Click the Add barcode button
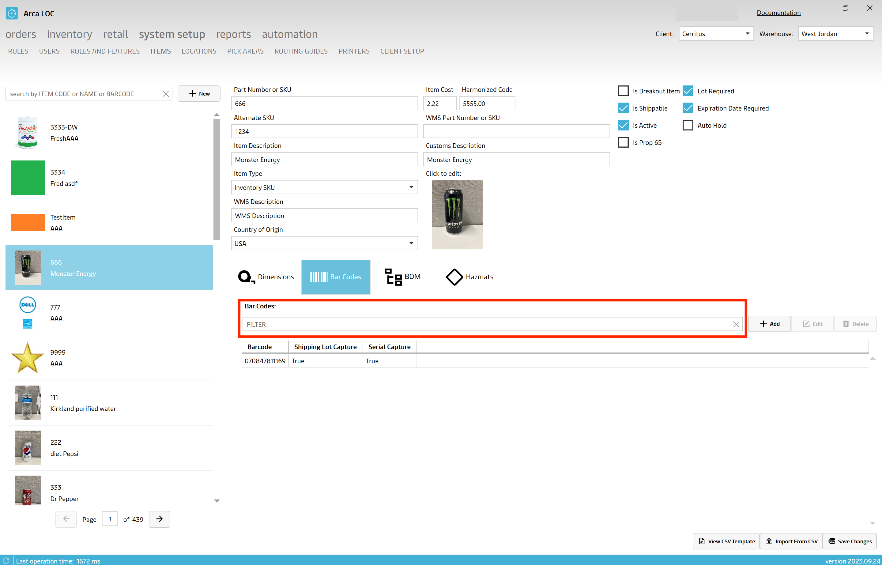Image resolution: width=882 pixels, height=588 pixels. click(x=770, y=323)
